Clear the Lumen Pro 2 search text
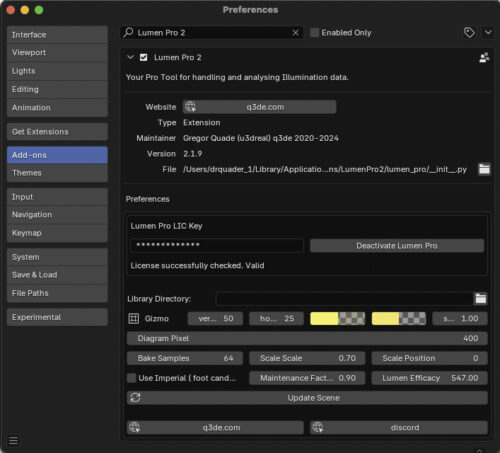 pos(295,32)
